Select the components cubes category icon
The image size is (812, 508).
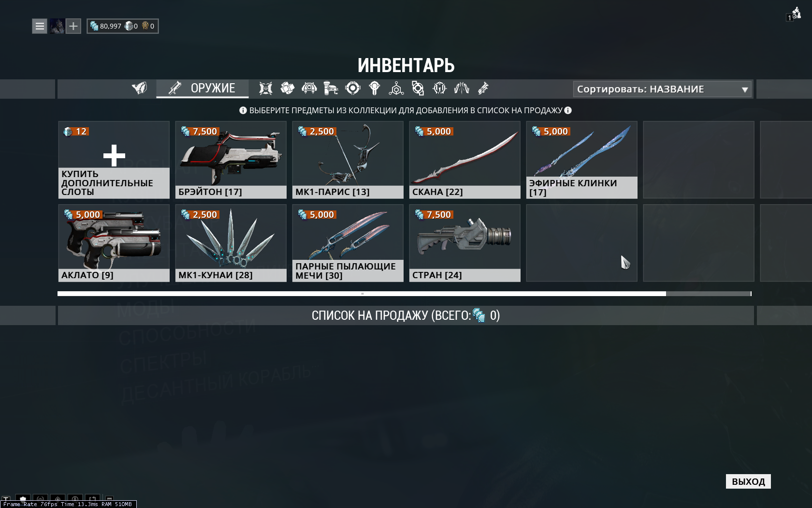click(288, 89)
